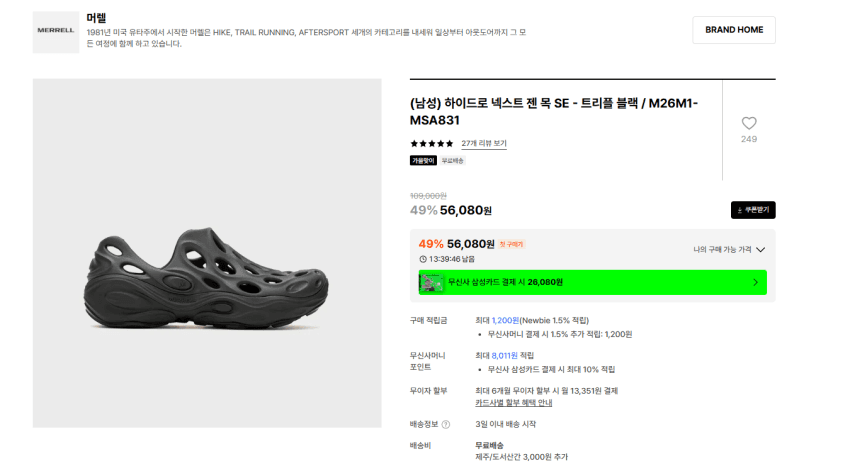Image resolution: width=850 pixels, height=466 pixels.
Task: Open the 카드사별 할부 혜택 안내 link
Action: click(513, 403)
